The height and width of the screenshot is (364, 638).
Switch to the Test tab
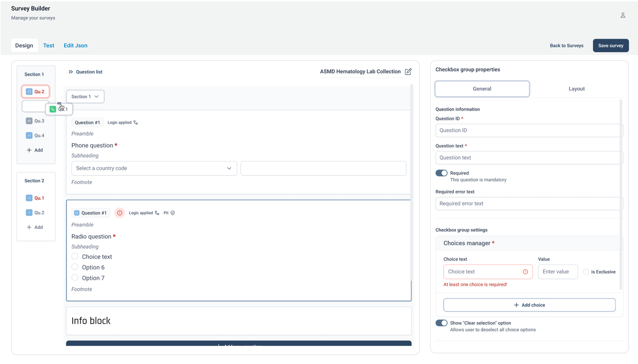[49, 45]
